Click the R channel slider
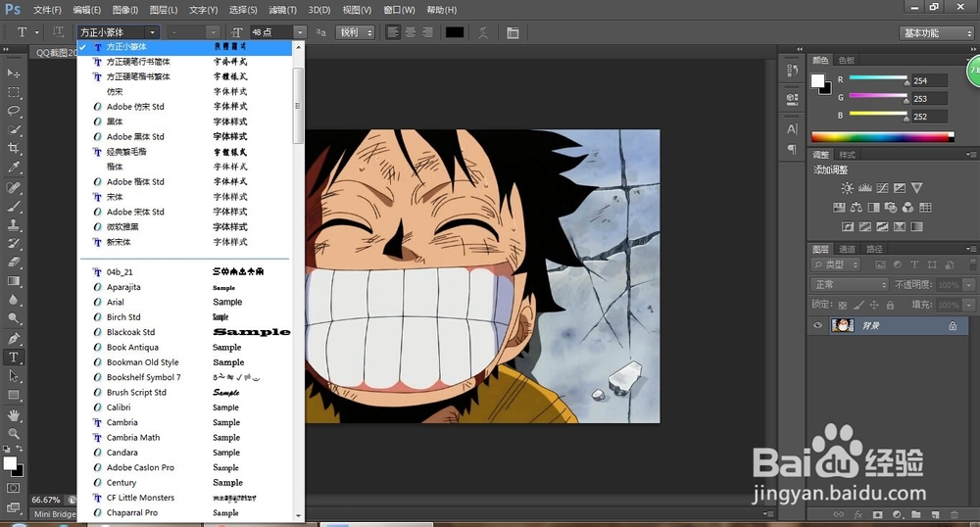The width and height of the screenshot is (980, 527). [x=878, y=78]
